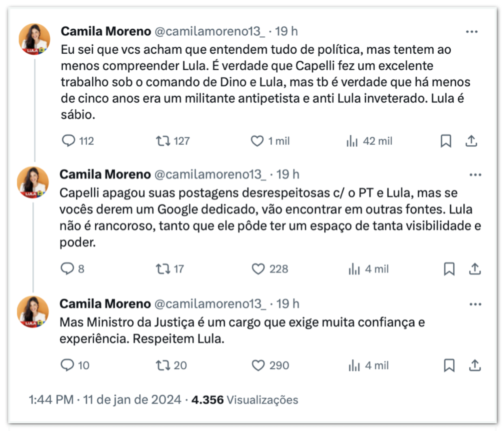Repost the third tweet with 20 reposts
The image size is (504, 431).
pos(163,365)
